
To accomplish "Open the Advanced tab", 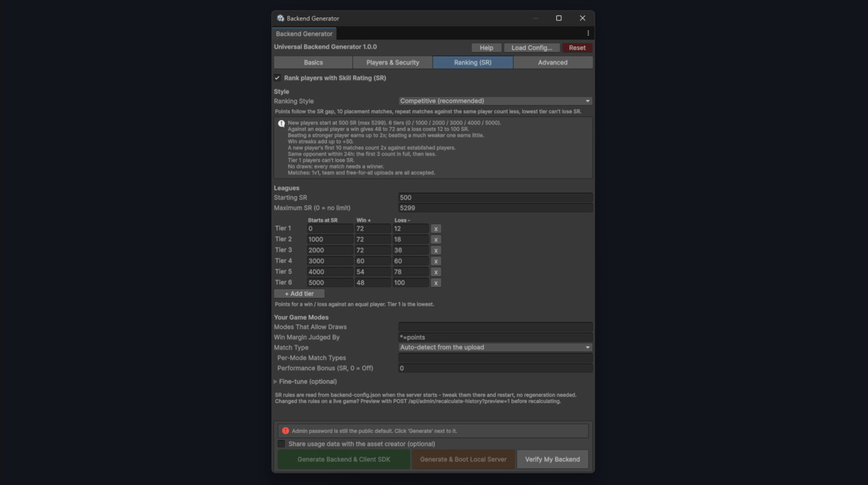I will (553, 63).
